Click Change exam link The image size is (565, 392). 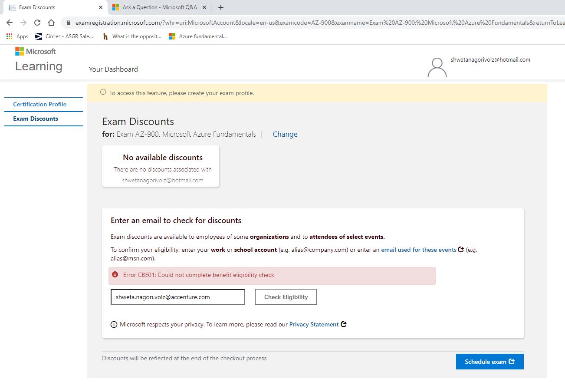pos(285,134)
